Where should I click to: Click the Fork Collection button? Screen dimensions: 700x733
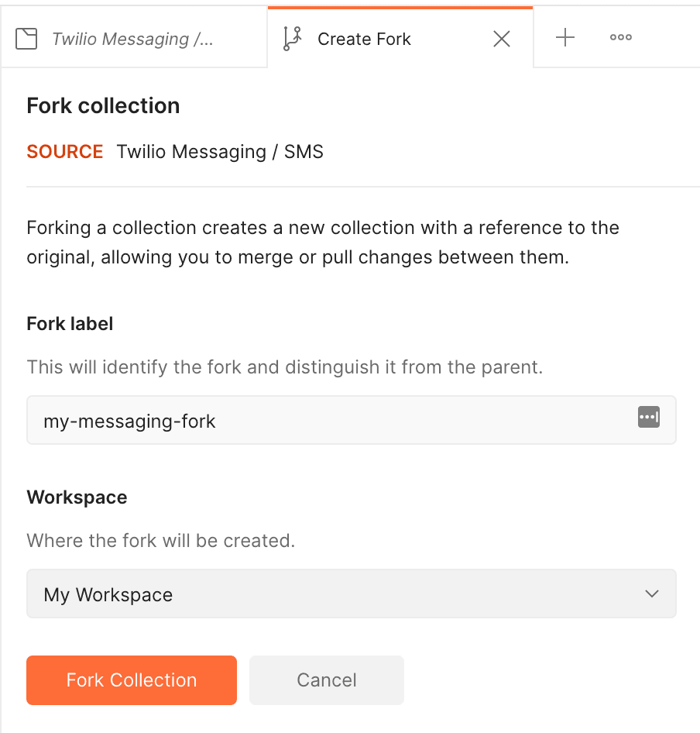coord(131,680)
